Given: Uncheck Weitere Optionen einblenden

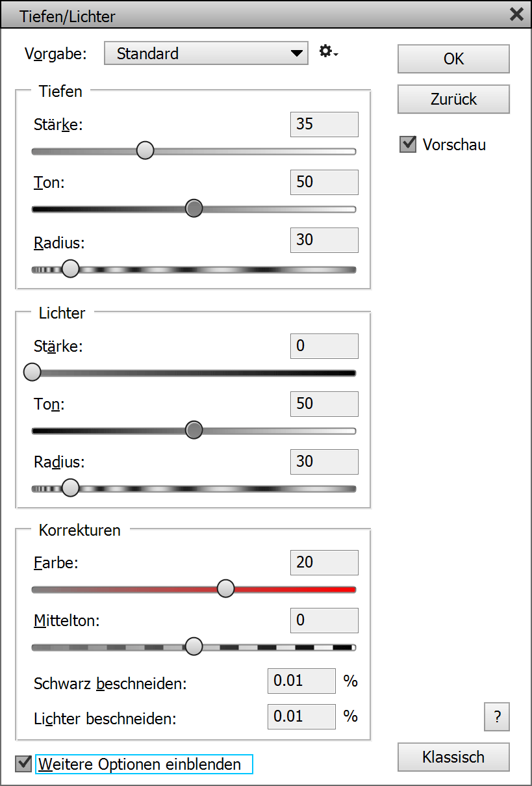Looking at the screenshot, I should (24, 764).
